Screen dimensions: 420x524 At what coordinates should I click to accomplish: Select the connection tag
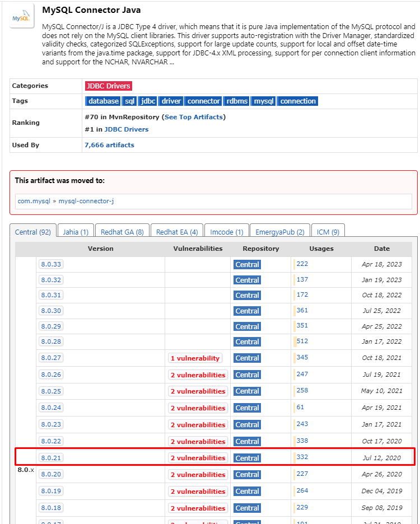click(x=297, y=101)
